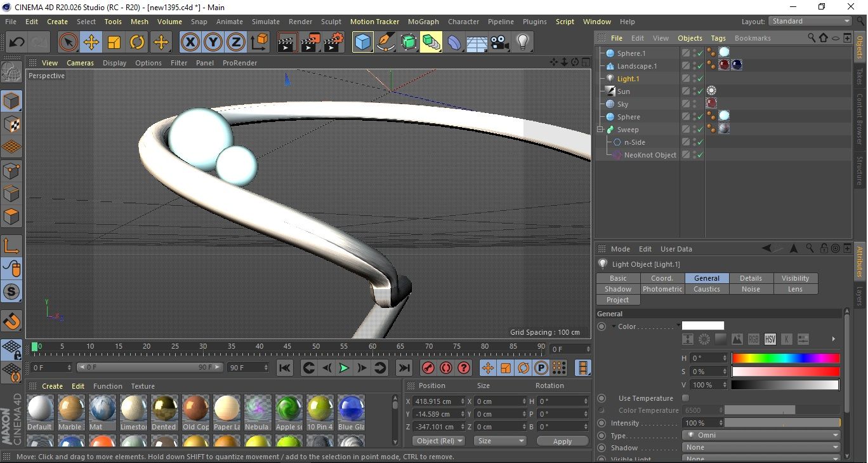Activate the Move tool

(91, 43)
